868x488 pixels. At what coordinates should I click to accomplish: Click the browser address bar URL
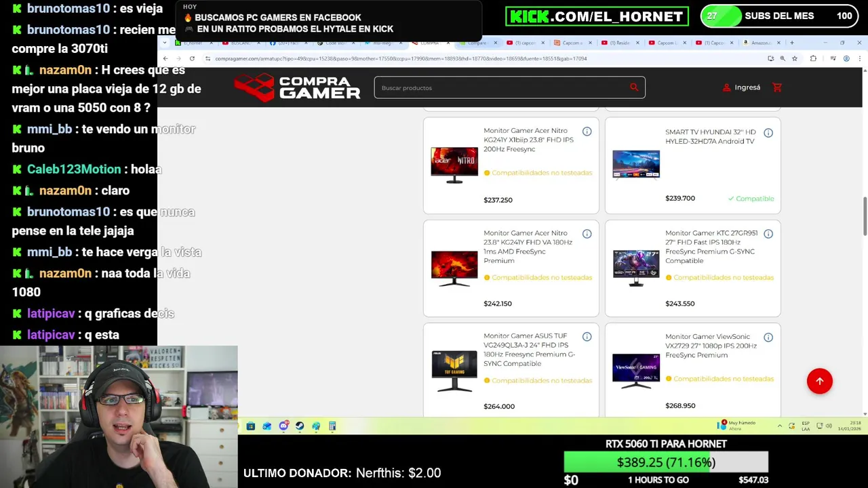[x=400, y=58]
